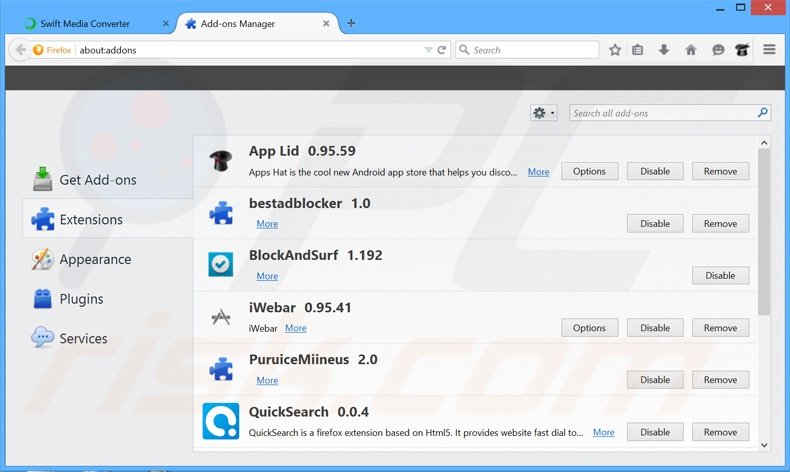Open the chat bubble toolbar icon

[x=718, y=50]
